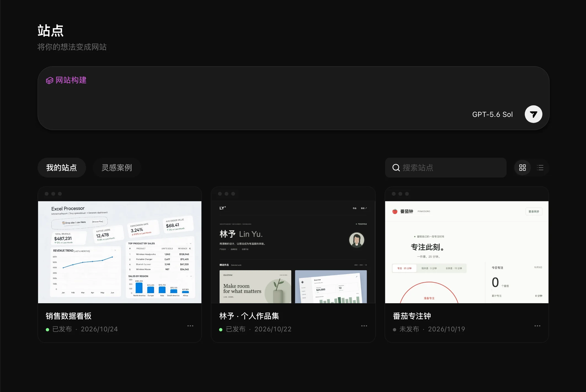Click the 未发布 status on 番茄专注钟

tap(409, 329)
